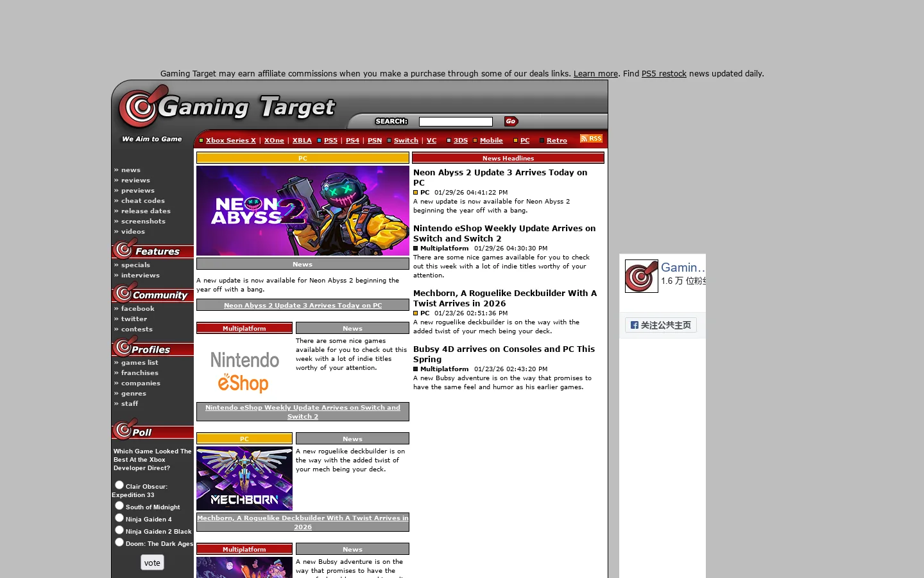The width and height of the screenshot is (924, 578).
Task: Open the staff sidebar link
Action: 130,403
